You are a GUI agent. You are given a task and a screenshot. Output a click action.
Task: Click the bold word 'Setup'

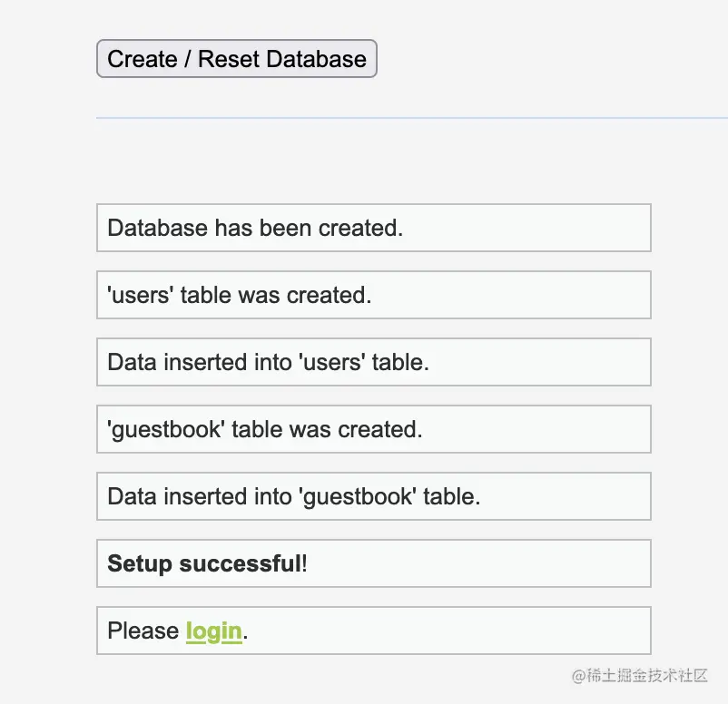pos(140,563)
